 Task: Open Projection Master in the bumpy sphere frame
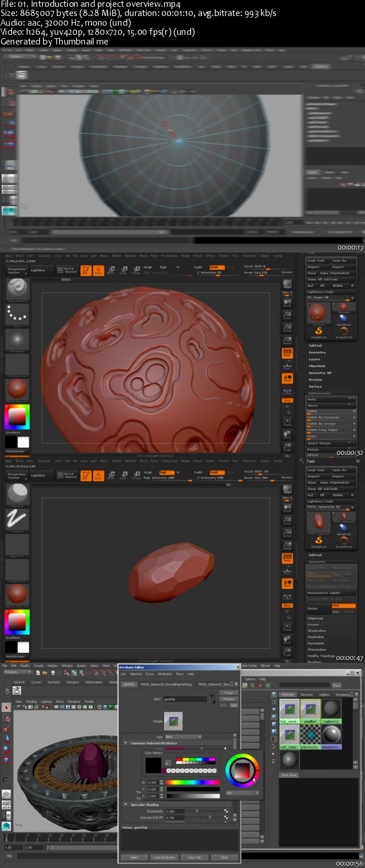17,271
